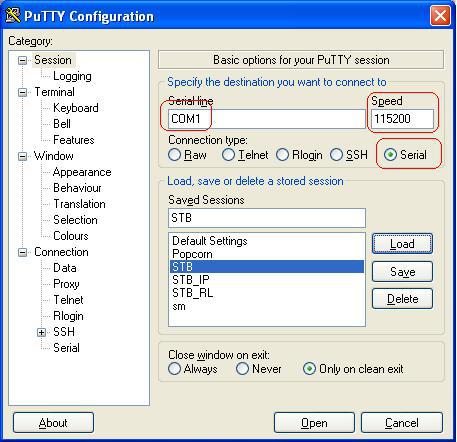Collapse the Terminal tree node
The width and height of the screenshot is (457, 442).
[x=22, y=92]
